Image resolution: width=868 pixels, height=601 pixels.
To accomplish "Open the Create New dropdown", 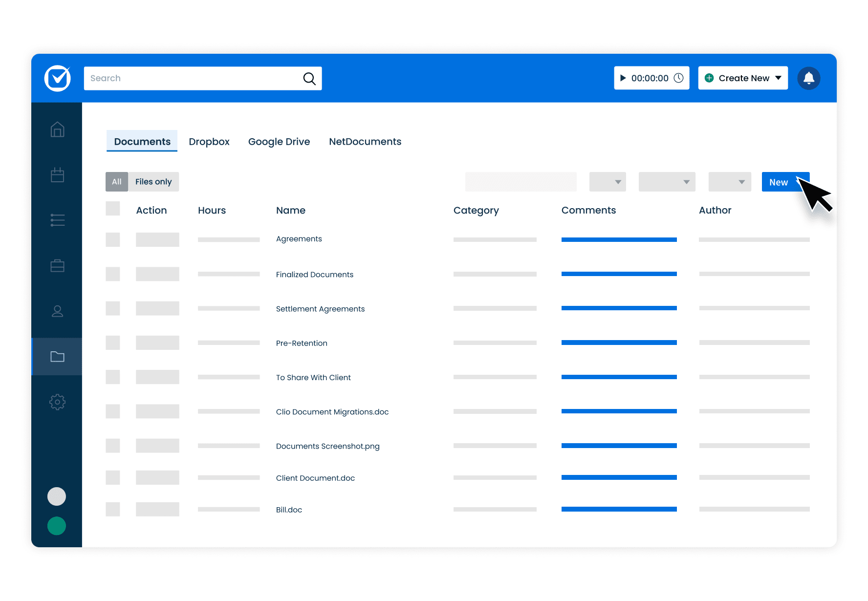I will click(x=742, y=78).
